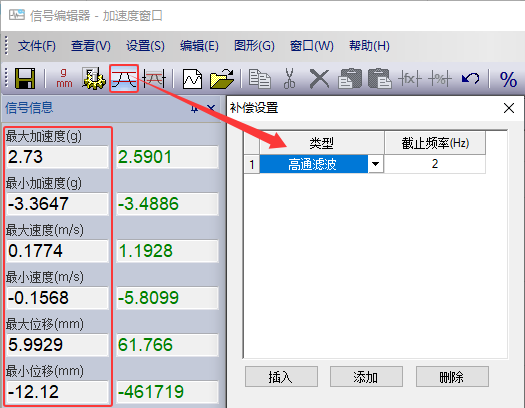525x408 pixels.
Task: Toggle the g/mm units icon
Action: [x=64, y=78]
